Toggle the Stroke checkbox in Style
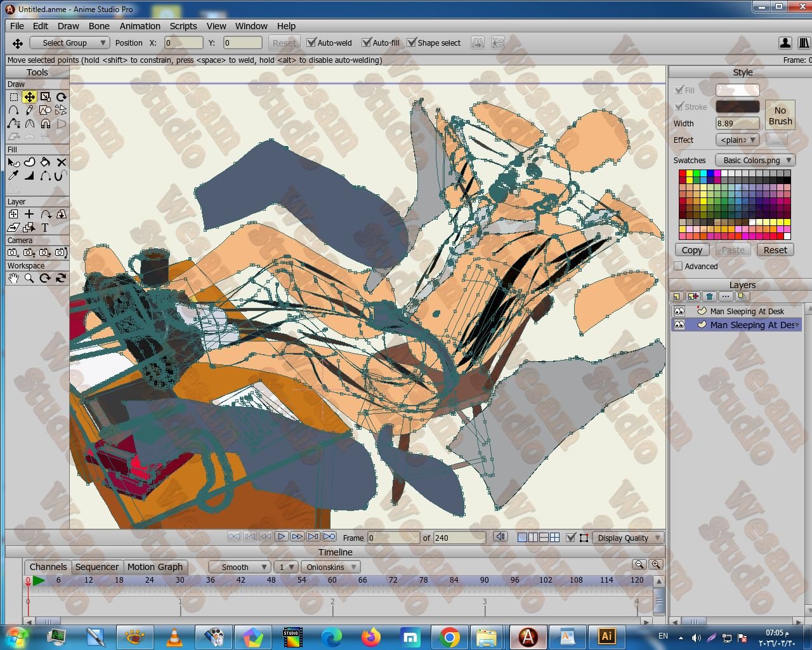Image resolution: width=812 pixels, height=650 pixels. click(x=679, y=107)
